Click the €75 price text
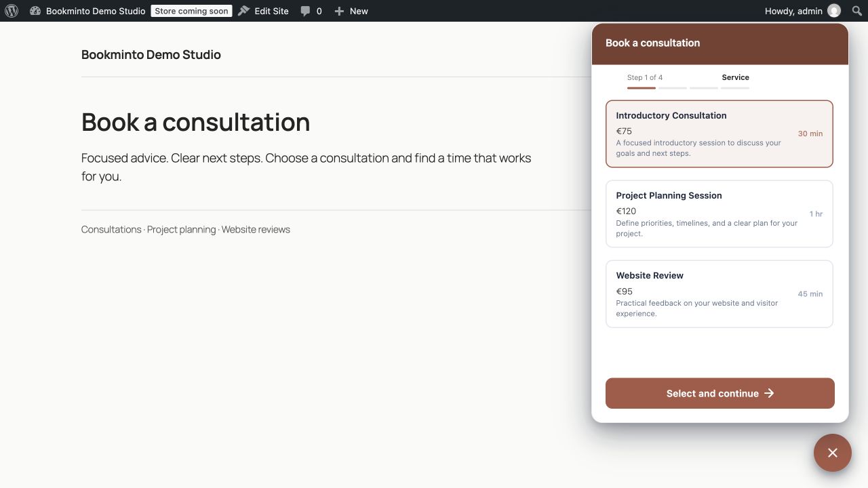 click(x=624, y=131)
